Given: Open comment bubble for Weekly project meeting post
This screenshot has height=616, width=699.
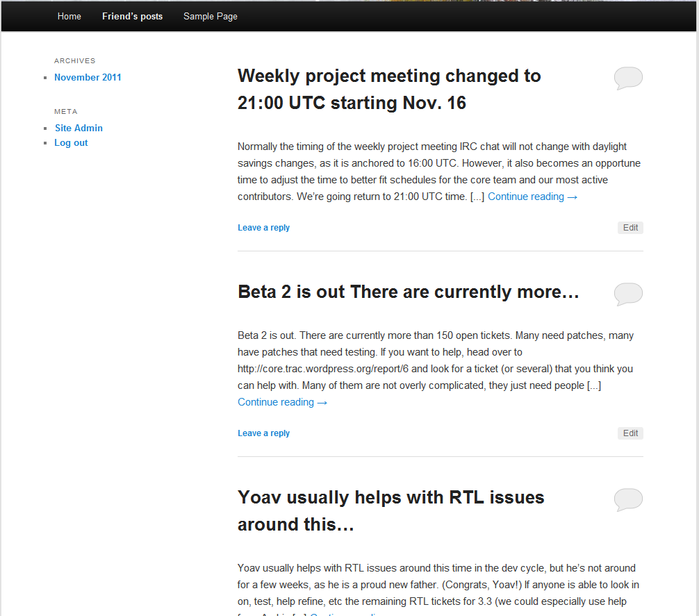Looking at the screenshot, I should coord(628,78).
